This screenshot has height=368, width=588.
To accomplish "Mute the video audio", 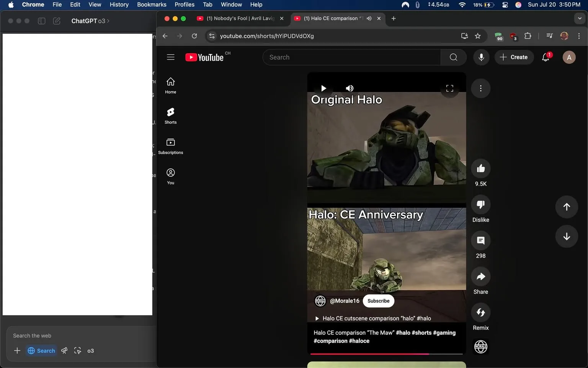I will pyautogui.click(x=349, y=88).
